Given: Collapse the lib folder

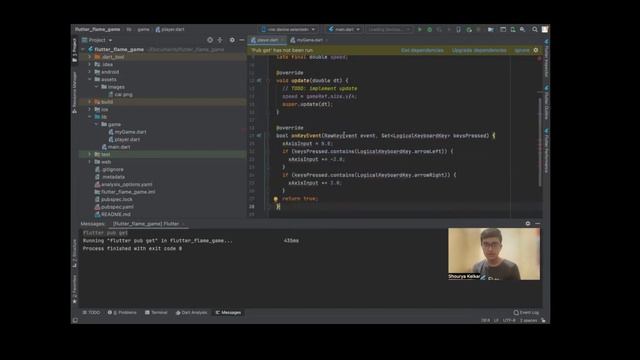Looking at the screenshot, I should pos(90,117).
